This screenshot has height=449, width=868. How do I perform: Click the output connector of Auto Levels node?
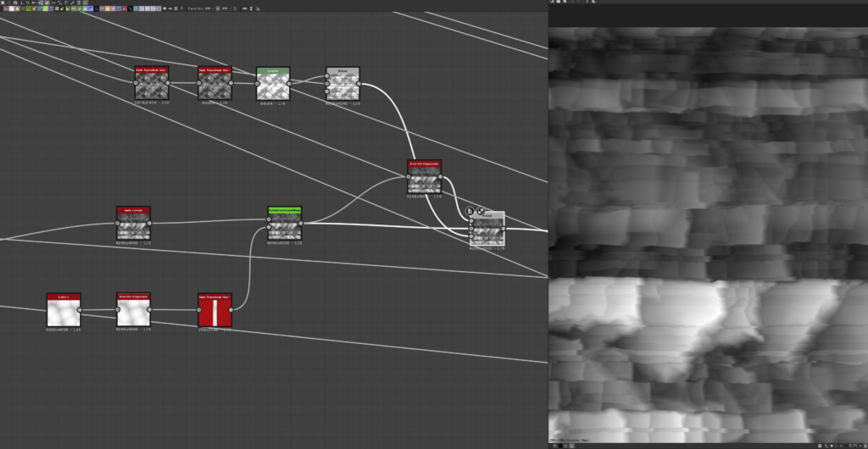click(150, 224)
